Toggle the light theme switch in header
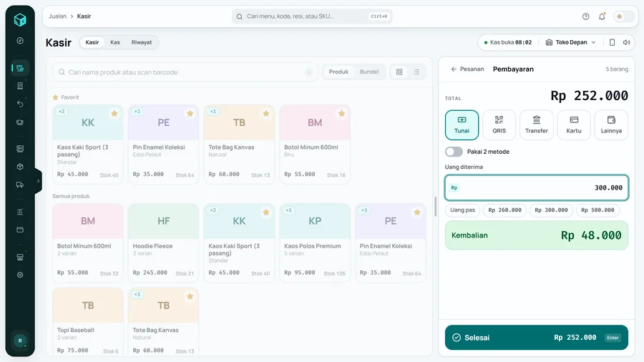 623,16
